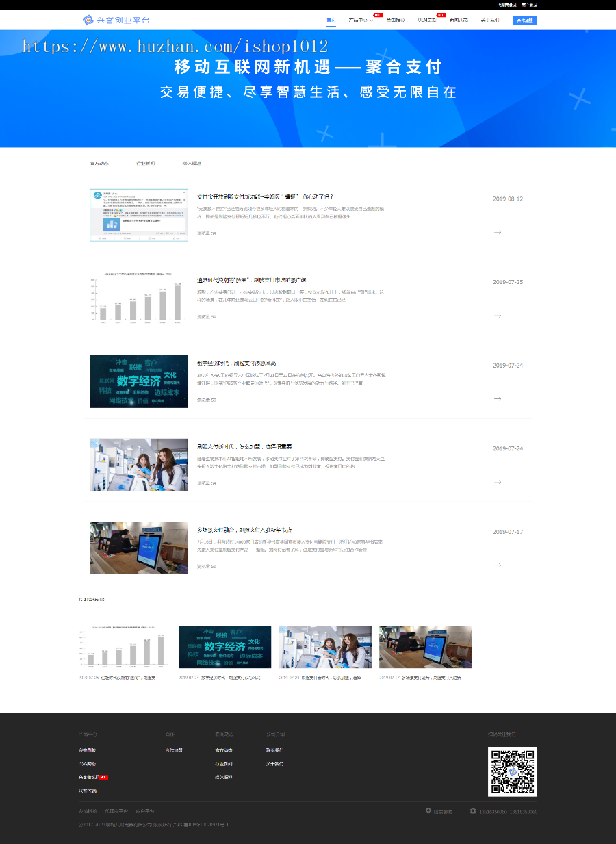
Task: Open the 首页 navigation menu item
Action: (x=331, y=20)
